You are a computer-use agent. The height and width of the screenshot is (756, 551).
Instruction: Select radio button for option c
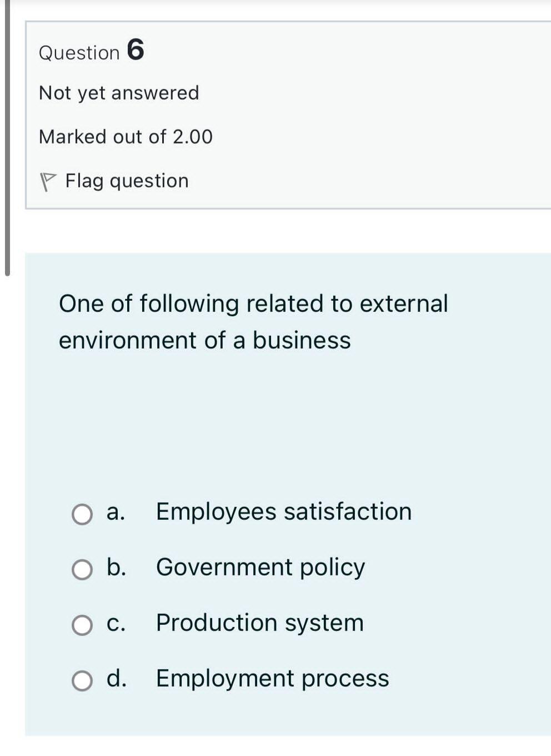[x=82, y=625]
